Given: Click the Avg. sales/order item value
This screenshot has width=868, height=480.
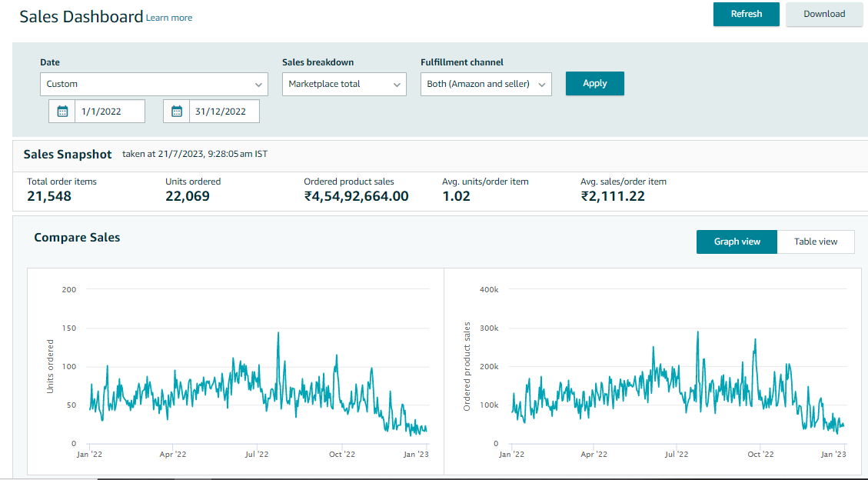Looking at the screenshot, I should pyautogui.click(x=612, y=196).
